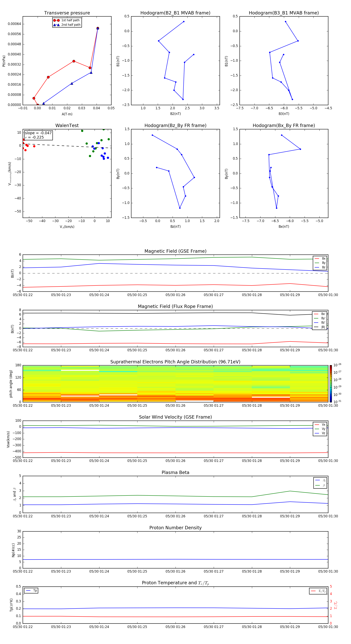
Task: Select 'By' in the GSE magnetic field legend
Action: pyautogui.click(x=320, y=263)
